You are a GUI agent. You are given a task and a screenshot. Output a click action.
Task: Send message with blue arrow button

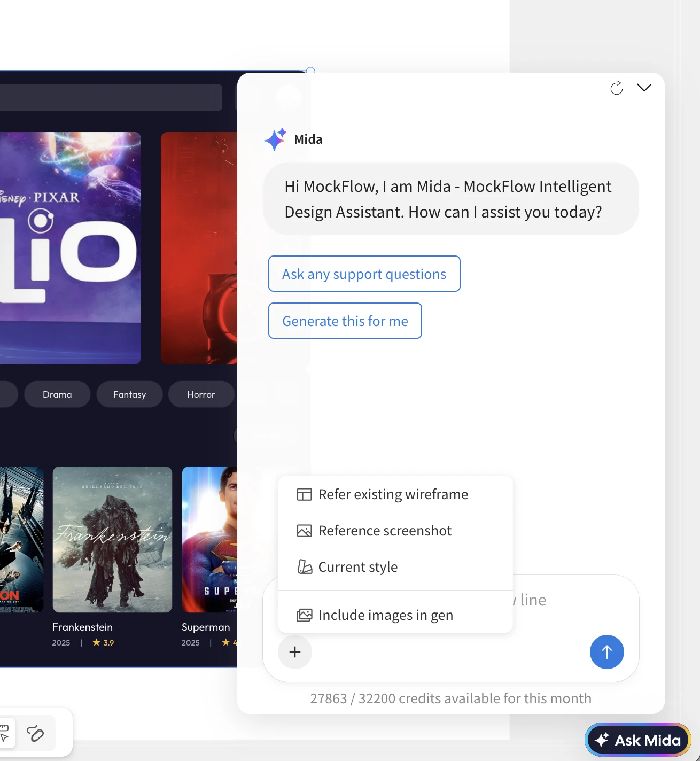click(x=606, y=652)
